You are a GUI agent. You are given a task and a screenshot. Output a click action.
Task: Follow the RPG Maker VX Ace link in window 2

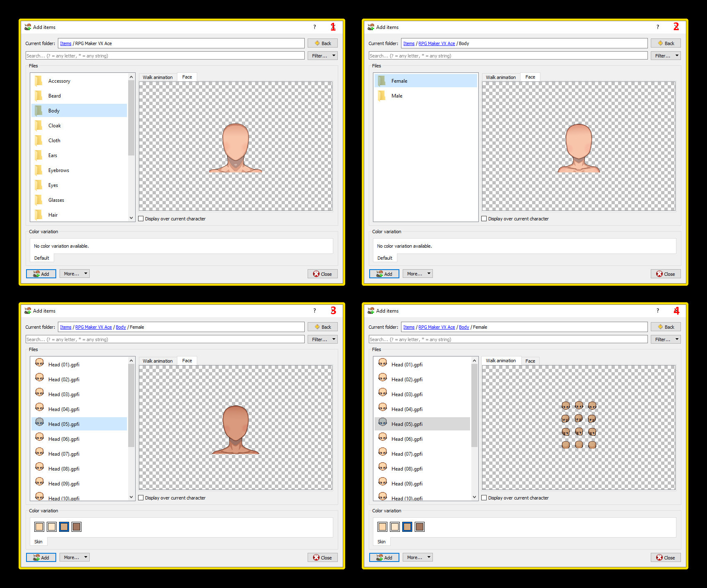coord(437,43)
